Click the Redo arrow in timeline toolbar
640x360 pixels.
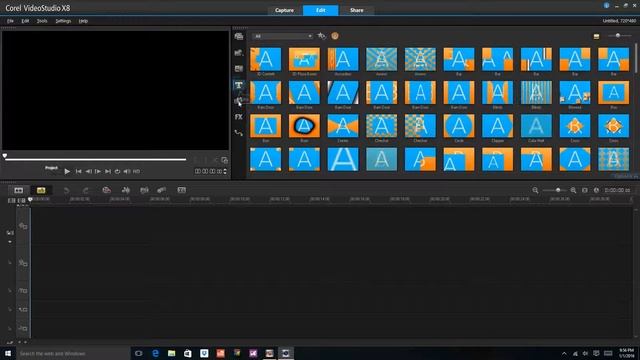[85, 190]
